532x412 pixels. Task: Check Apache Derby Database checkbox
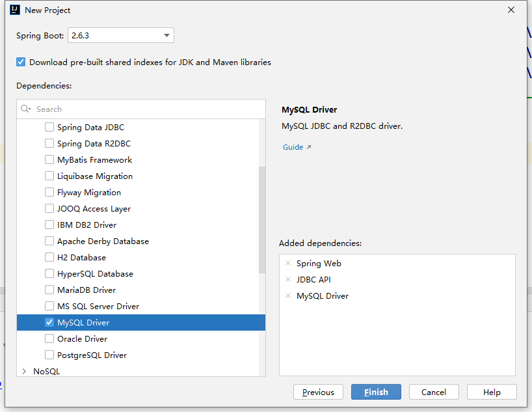click(x=49, y=241)
